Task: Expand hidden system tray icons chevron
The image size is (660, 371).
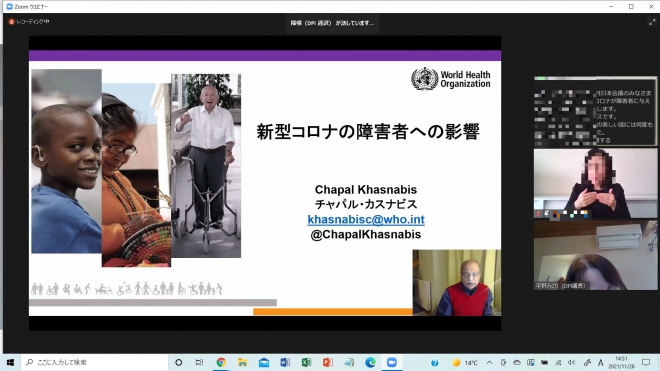Action: coord(489,363)
